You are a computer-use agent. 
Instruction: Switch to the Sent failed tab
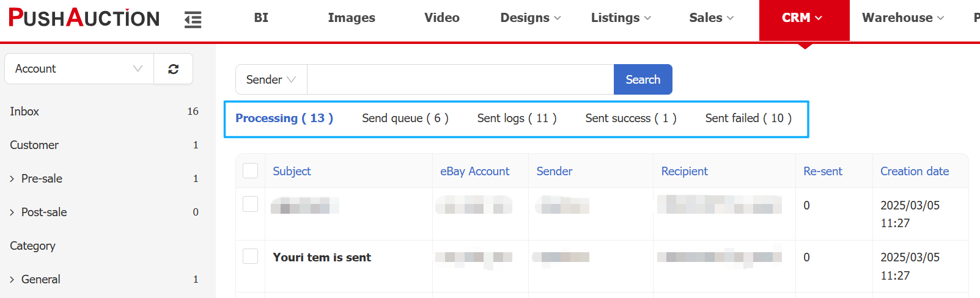pos(748,118)
